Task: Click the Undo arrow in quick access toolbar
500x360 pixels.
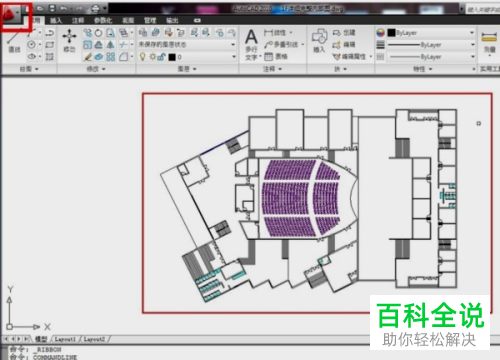Action: coord(63,8)
